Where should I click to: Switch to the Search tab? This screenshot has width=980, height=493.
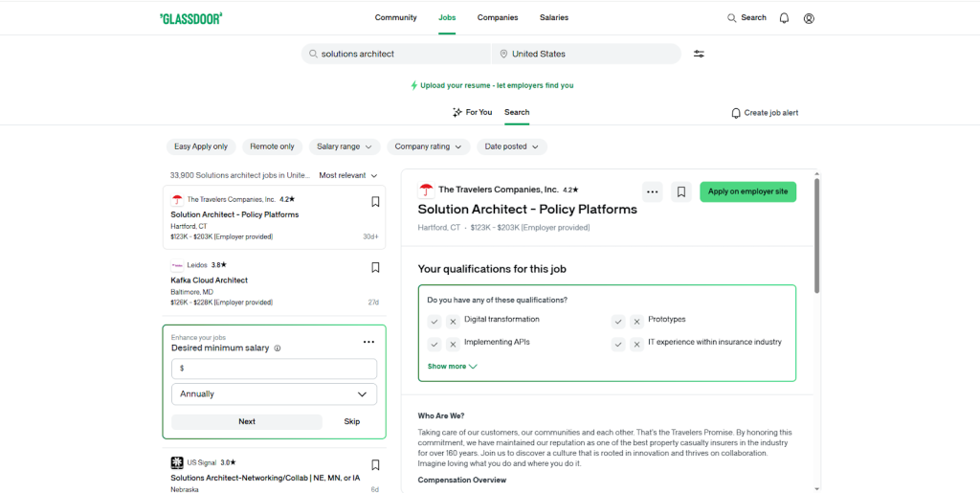coord(517,112)
